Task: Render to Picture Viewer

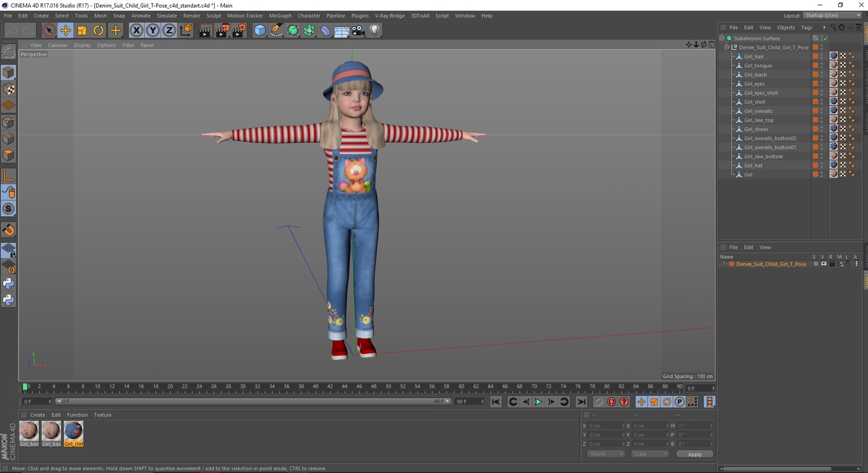Action: coord(222,30)
